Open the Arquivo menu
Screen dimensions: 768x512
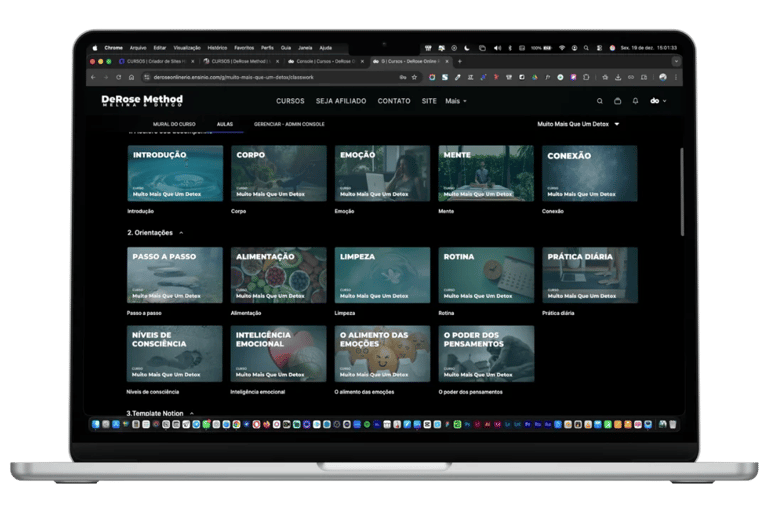pos(138,48)
